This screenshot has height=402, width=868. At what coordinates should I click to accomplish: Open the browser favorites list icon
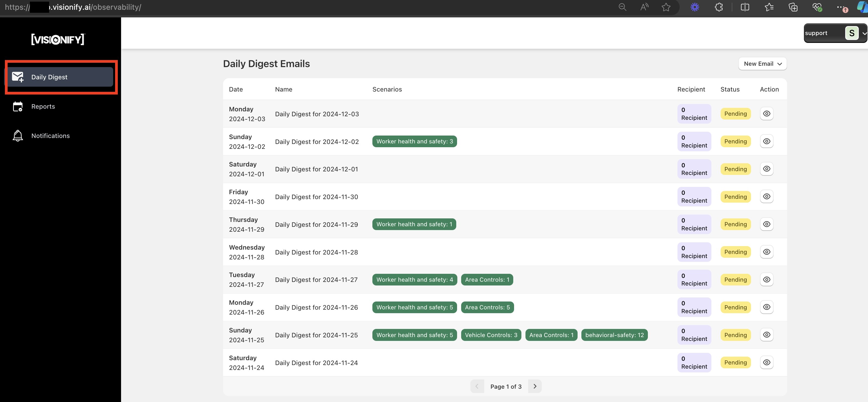pyautogui.click(x=769, y=7)
